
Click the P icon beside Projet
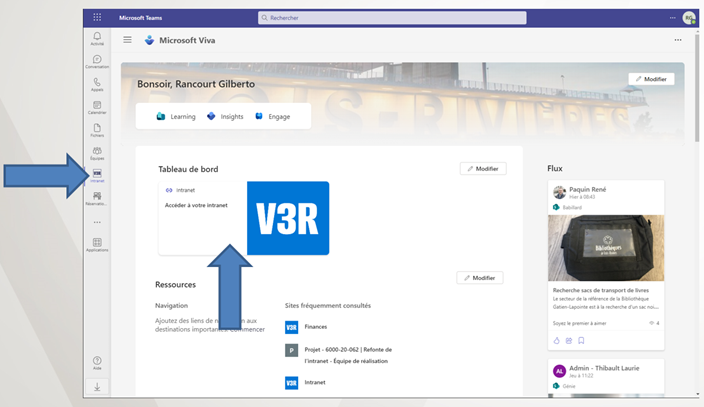[291, 350]
